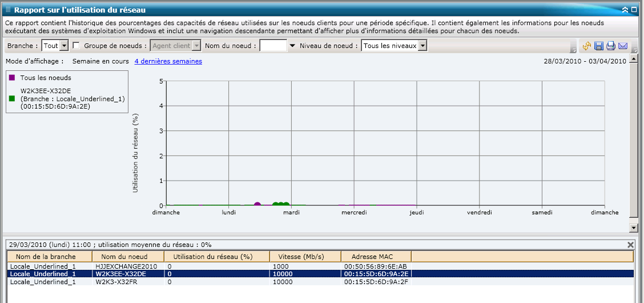Collapse the report panel with double chevron
Image resolution: width=644 pixels, height=303 pixels.
point(625,10)
